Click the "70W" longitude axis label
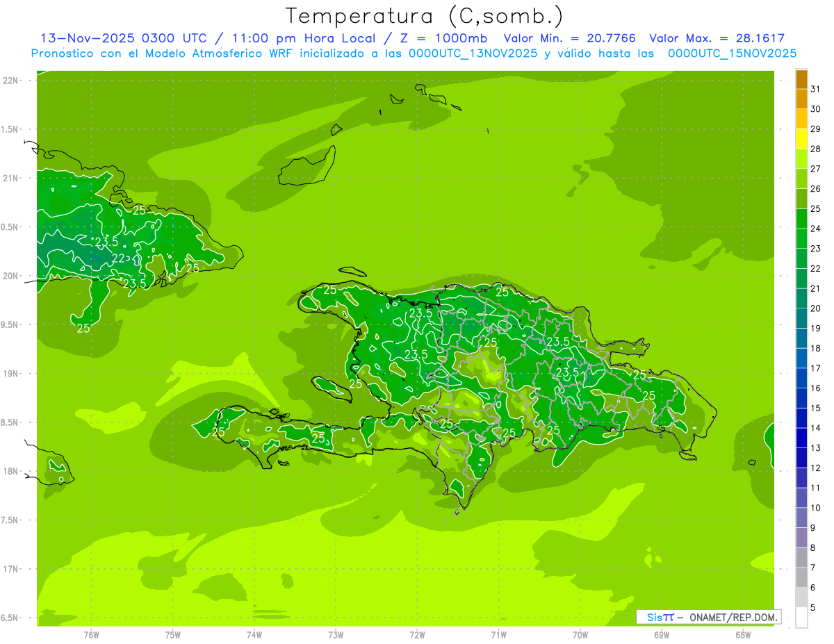This screenshot has height=644, width=834. pyautogui.click(x=580, y=634)
